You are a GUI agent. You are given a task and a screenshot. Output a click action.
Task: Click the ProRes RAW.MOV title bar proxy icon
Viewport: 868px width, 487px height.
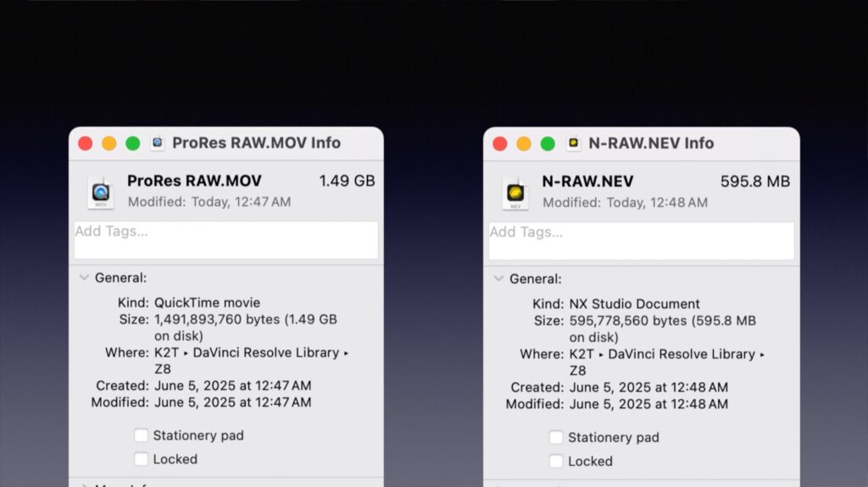coord(158,143)
